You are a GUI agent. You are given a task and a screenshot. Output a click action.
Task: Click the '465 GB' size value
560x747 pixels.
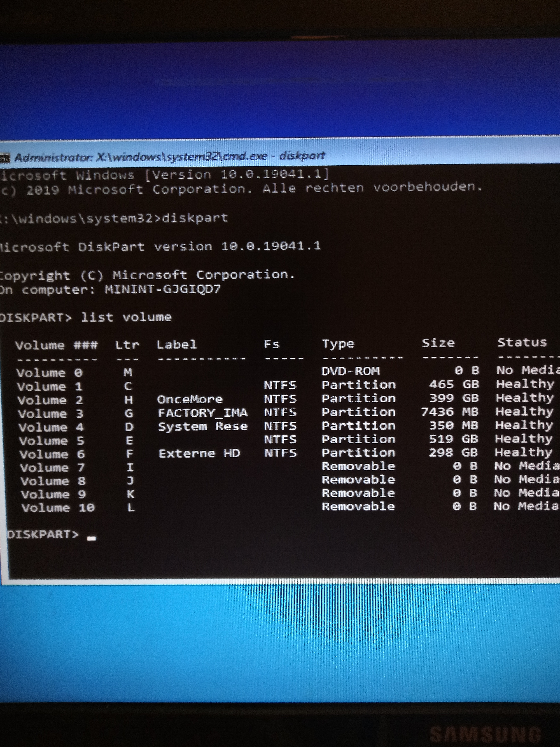point(454,384)
